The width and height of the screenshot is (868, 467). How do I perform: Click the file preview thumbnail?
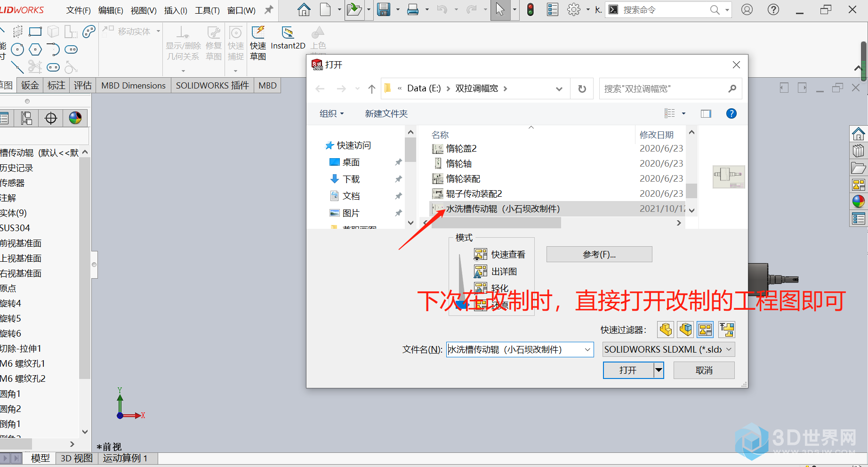(x=729, y=177)
